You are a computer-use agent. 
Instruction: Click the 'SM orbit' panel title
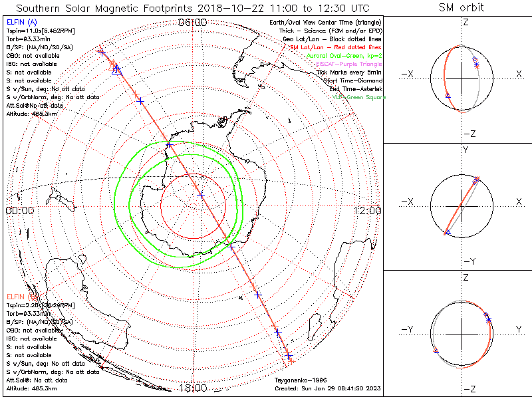pyautogui.click(x=462, y=8)
